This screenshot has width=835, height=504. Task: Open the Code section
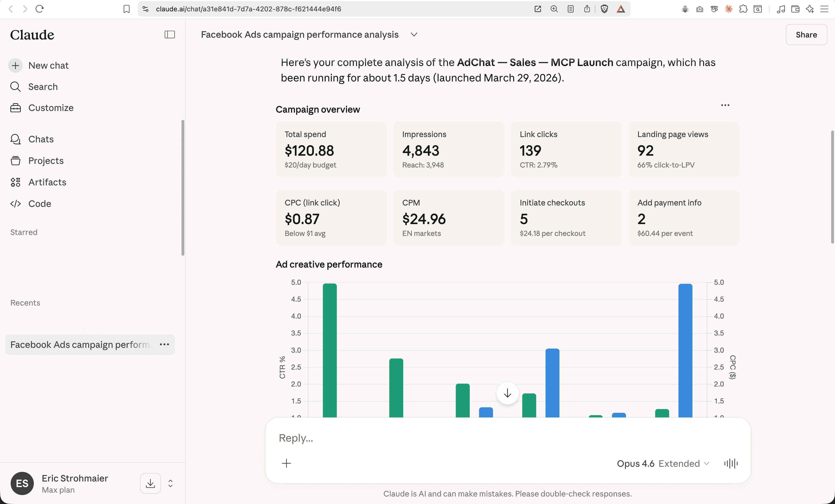pyautogui.click(x=40, y=204)
